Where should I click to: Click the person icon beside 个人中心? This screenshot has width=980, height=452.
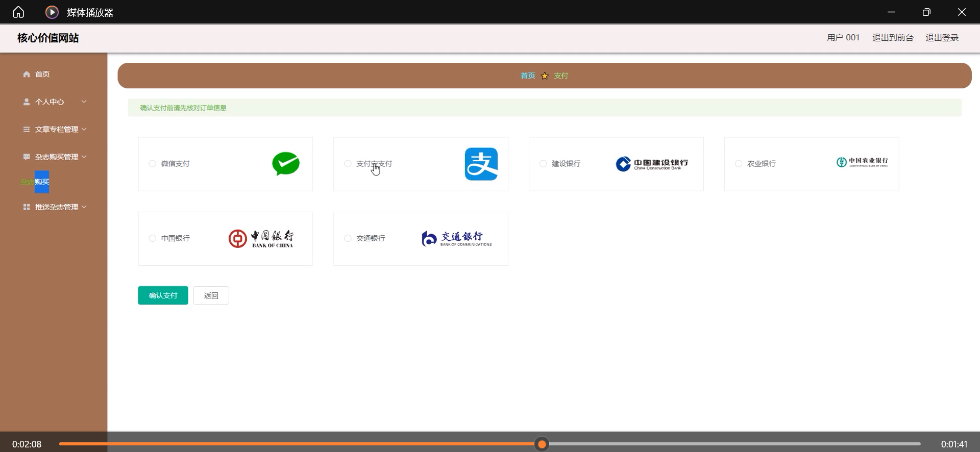[27, 102]
